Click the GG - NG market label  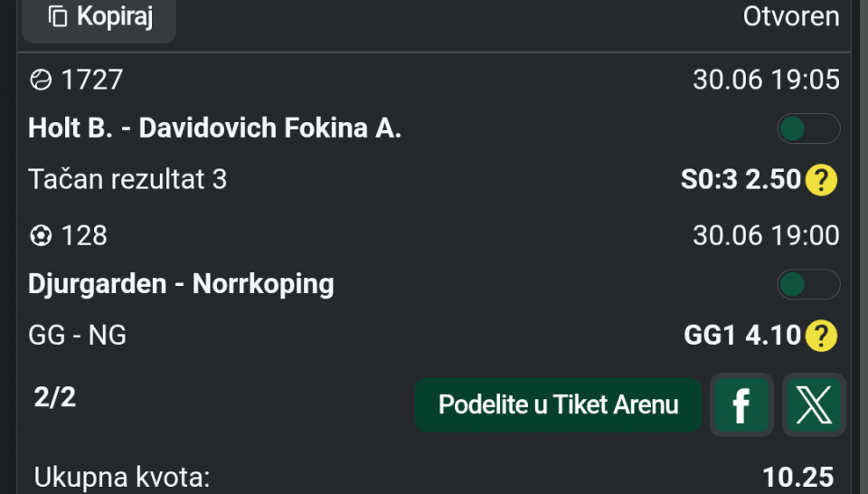pyautogui.click(x=78, y=336)
